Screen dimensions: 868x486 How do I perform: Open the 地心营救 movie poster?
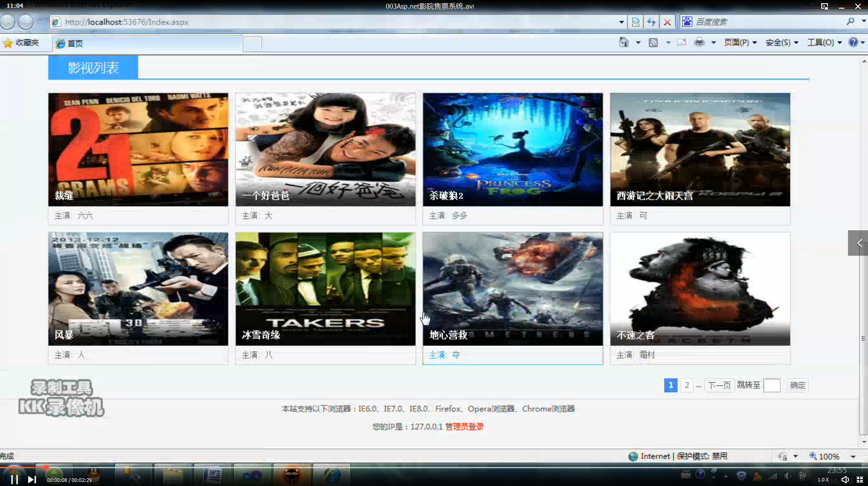pyautogui.click(x=513, y=289)
